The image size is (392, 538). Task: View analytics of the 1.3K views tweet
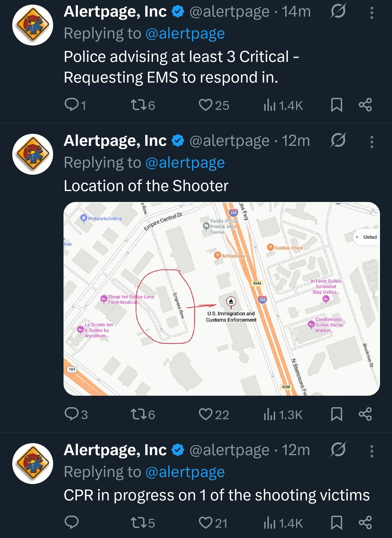(x=283, y=414)
